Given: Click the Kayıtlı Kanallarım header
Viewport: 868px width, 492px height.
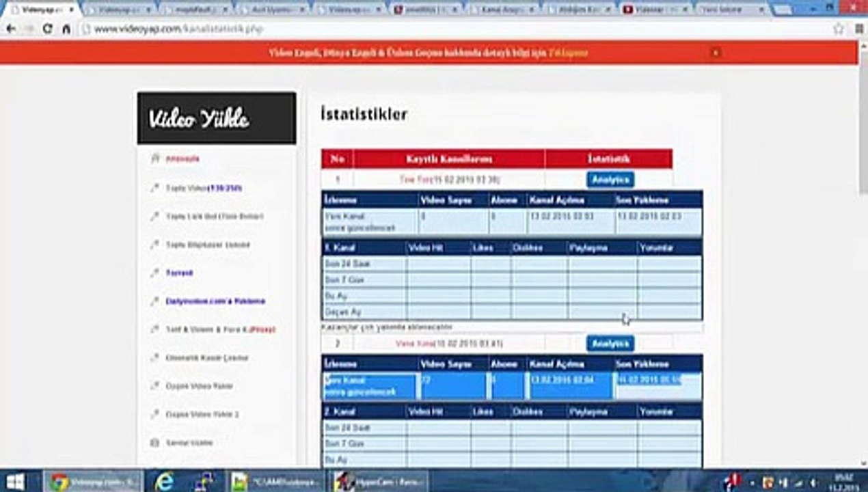Looking at the screenshot, I should click(449, 159).
